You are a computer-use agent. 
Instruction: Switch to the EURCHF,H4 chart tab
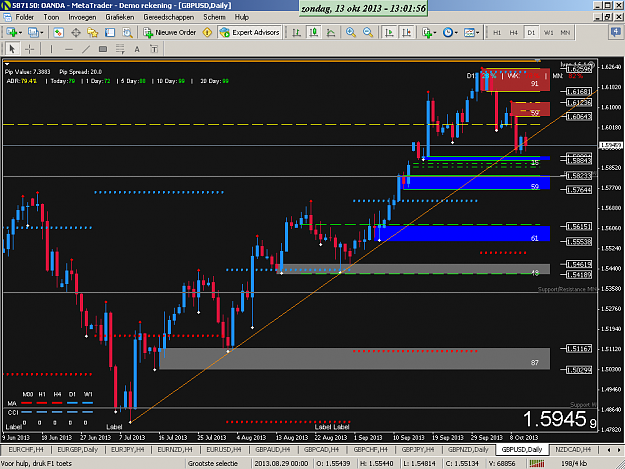(x=26, y=449)
